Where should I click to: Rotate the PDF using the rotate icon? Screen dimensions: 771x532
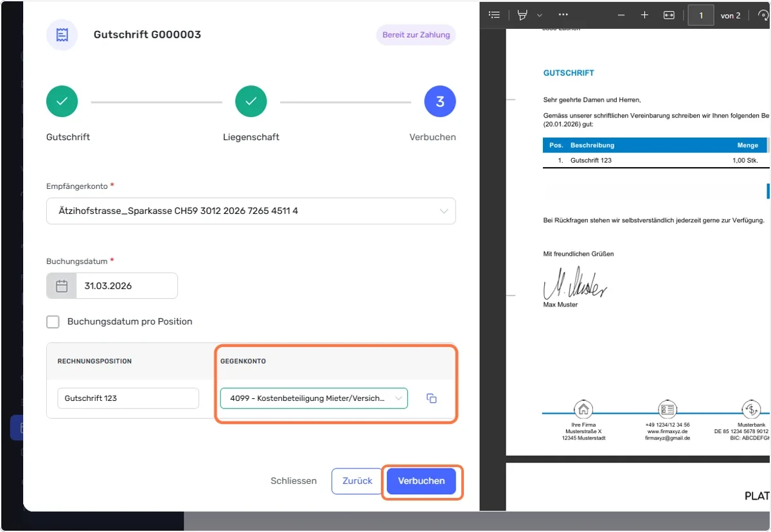click(x=763, y=15)
